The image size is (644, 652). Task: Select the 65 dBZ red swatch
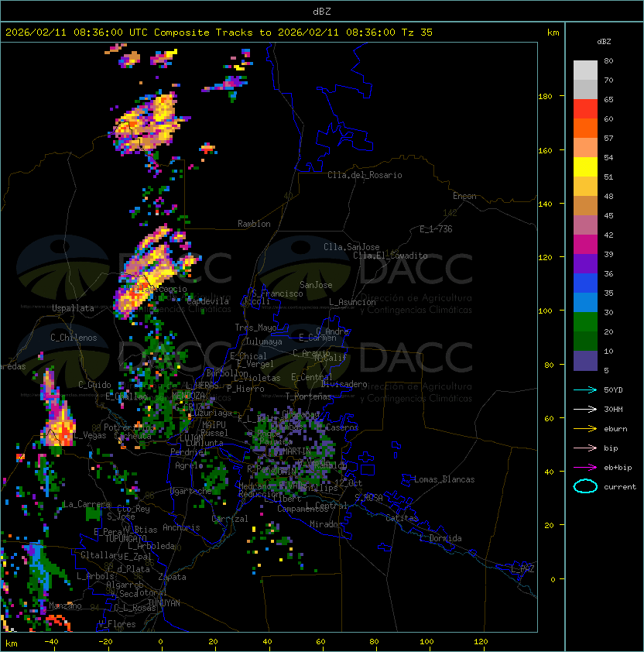tap(585, 109)
